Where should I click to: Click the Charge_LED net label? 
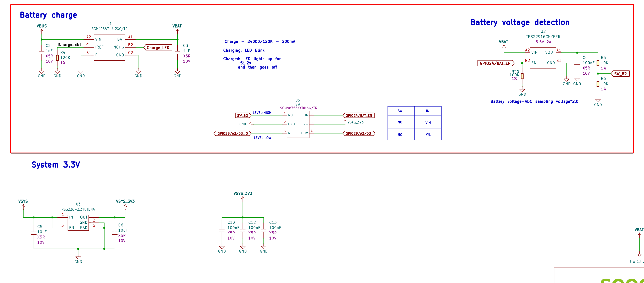(x=158, y=48)
